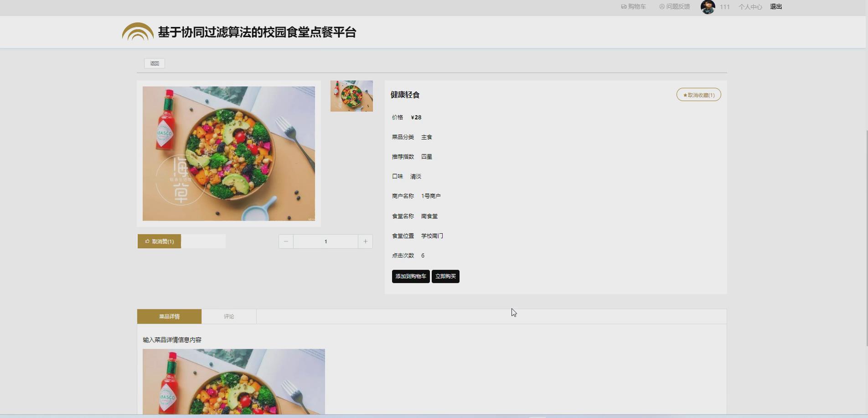Toggle 取消收藏(1) favorite button
This screenshot has height=418, width=868.
click(698, 95)
